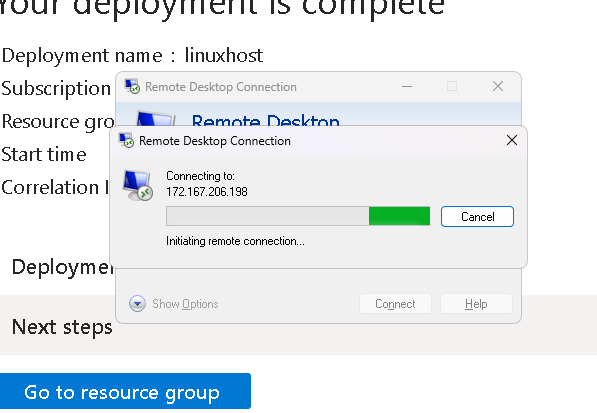Cancel the connection to 172.167.206.198
The image size is (597, 413).
[x=477, y=217]
